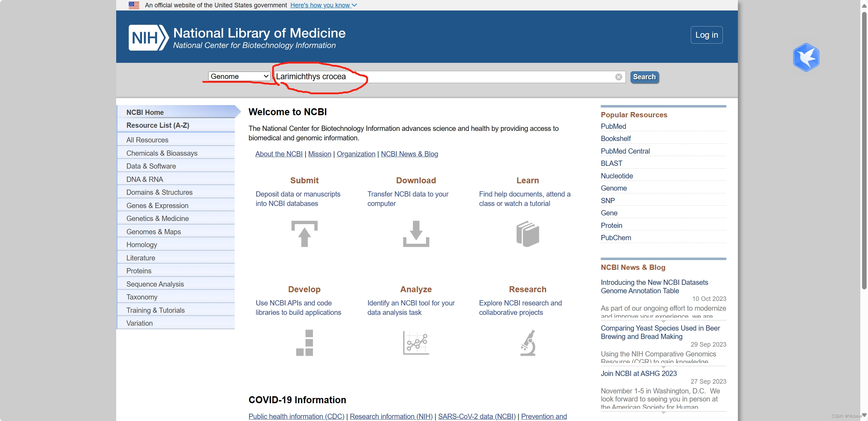Expand the Join NCBI at ASHG snippet arrow
Image resolution: width=868 pixels, height=421 pixels.
tap(663, 413)
